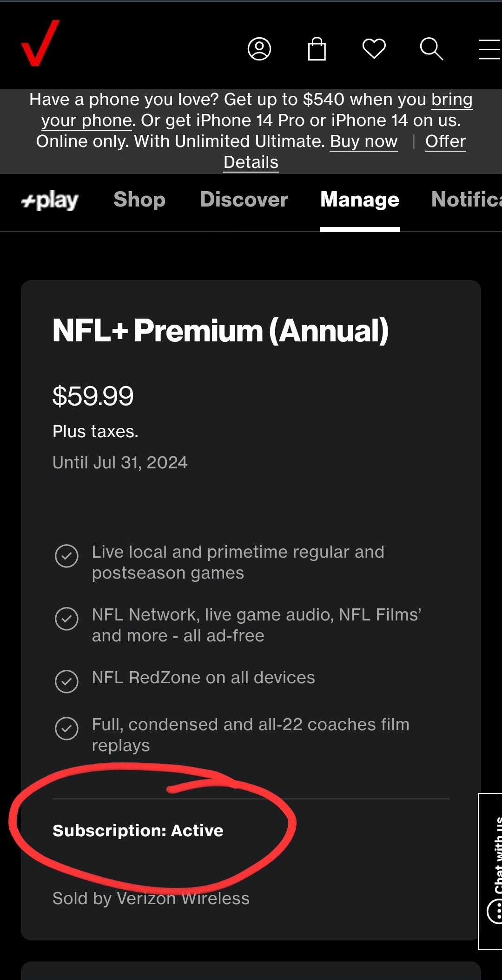This screenshot has height=980, width=502.
Task: Switch to the Shop tab
Action: click(x=139, y=200)
